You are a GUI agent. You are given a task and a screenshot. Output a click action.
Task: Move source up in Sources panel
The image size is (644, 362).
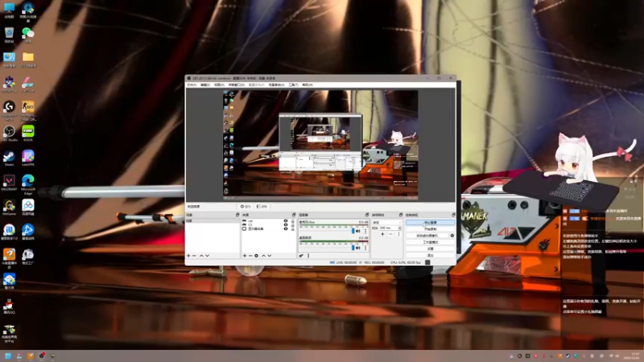[264, 256]
